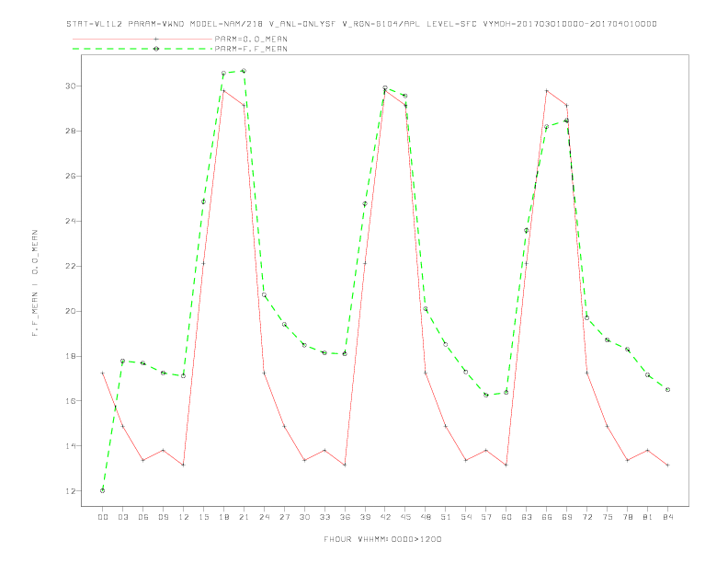This screenshot has width=728, height=563.
Task: Click the y-axis title F.F_MEAN | O.O_MEAN
Action: 35,283
